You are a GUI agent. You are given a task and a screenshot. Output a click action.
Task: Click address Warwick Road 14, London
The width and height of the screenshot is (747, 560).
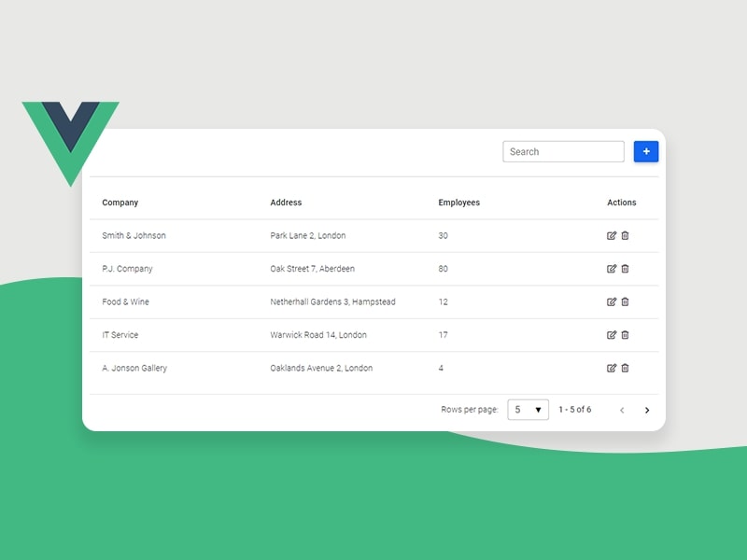[x=318, y=335]
